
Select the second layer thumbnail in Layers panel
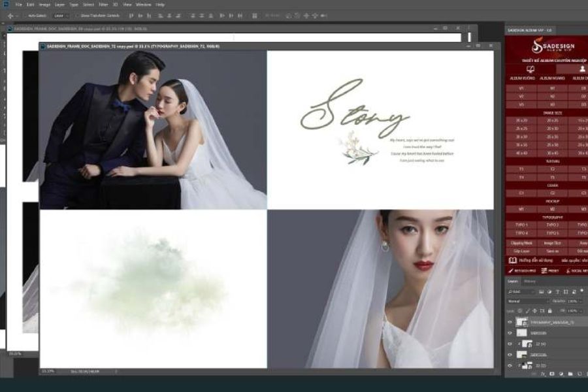pos(522,333)
